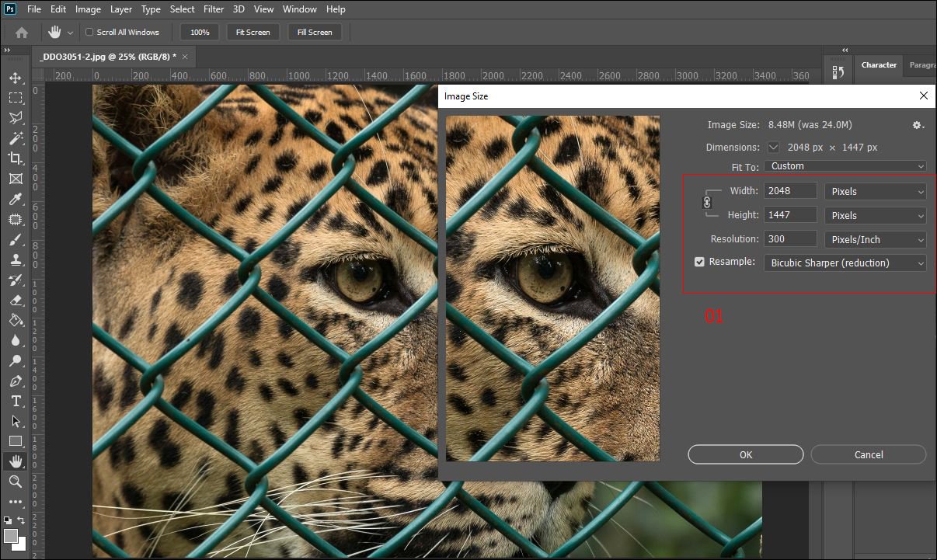The height and width of the screenshot is (560, 937).
Task: Select the Crop tool
Action: click(x=16, y=158)
